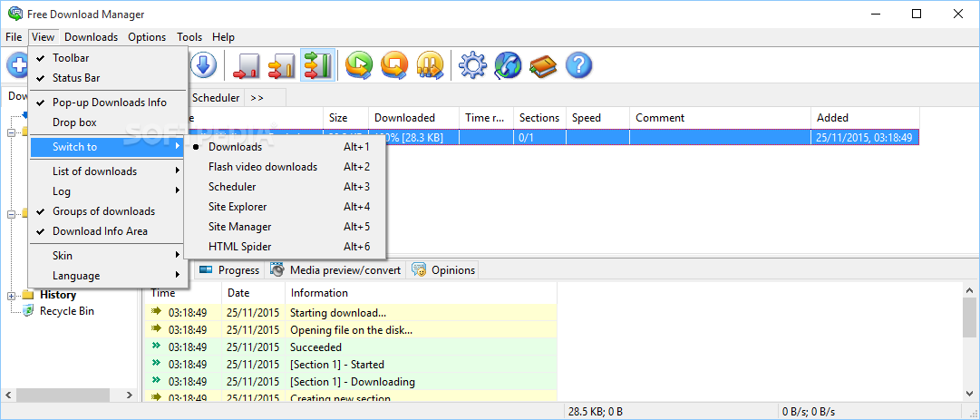Expand the Log submenu

[x=108, y=191]
